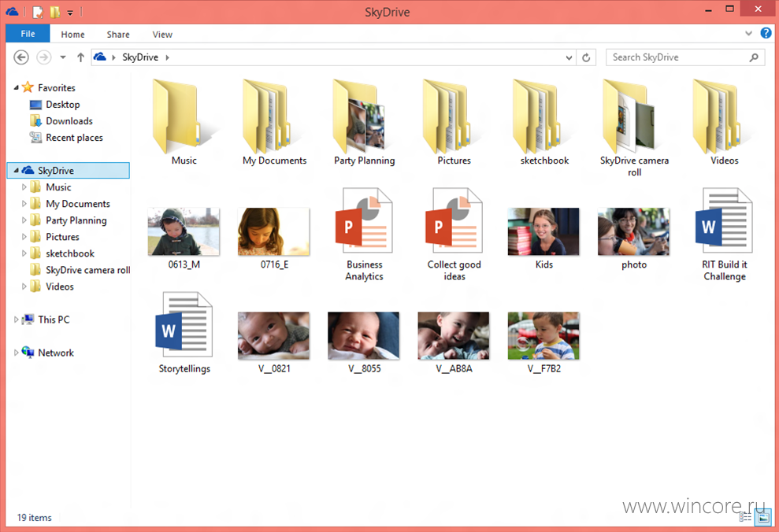Image resolution: width=779 pixels, height=532 pixels.
Task: Expand the Network tree node
Action: click(16, 353)
